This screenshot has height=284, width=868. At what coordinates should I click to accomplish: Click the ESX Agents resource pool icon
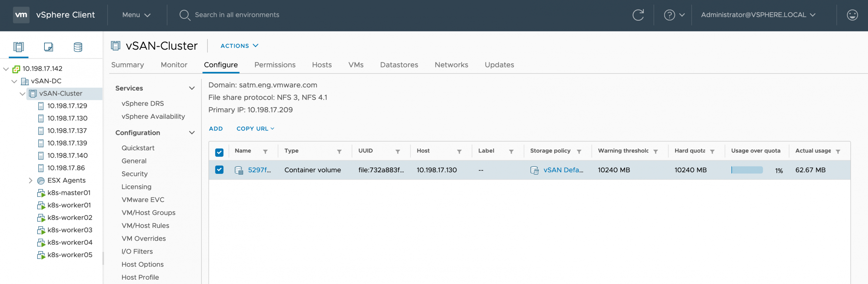[41, 181]
